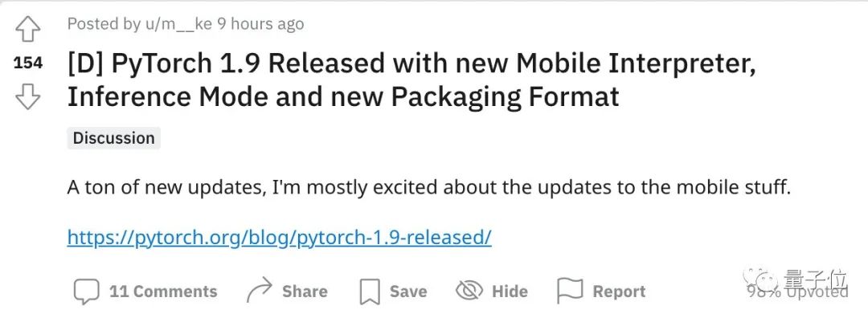This screenshot has width=868, height=318.
Task: Click the 154 vote score
Action: 27,63
